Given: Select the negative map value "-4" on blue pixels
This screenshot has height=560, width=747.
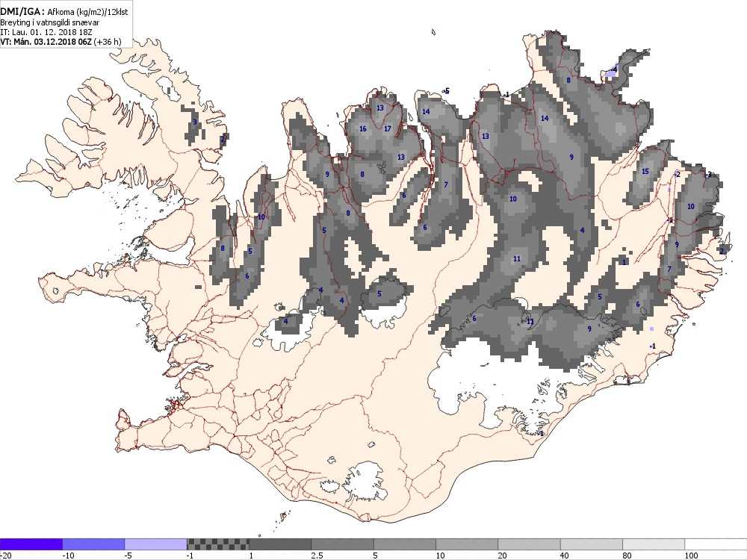Looking at the screenshot, I should [614, 69].
